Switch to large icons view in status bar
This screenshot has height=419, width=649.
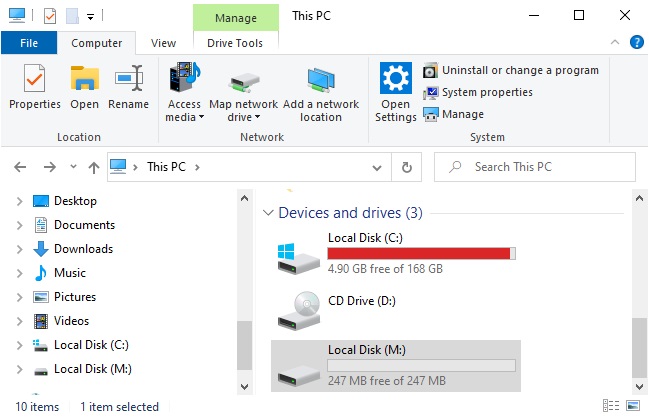tap(632, 406)
